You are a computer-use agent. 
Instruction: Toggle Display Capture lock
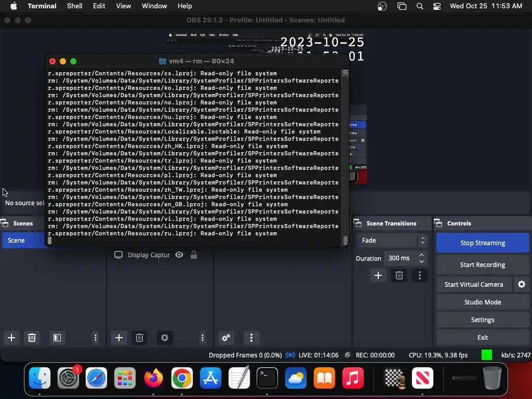(194, 255)
